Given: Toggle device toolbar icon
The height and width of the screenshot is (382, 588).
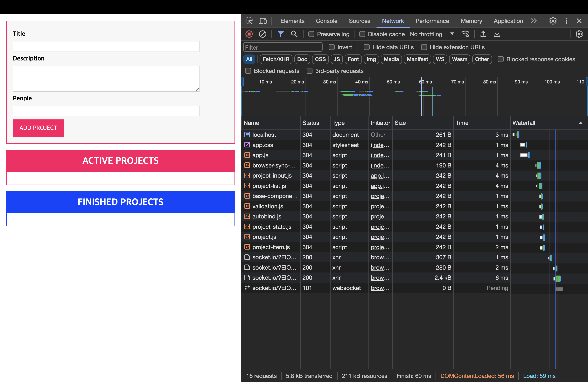Looking at the screenshot, I should pos(263,21).
